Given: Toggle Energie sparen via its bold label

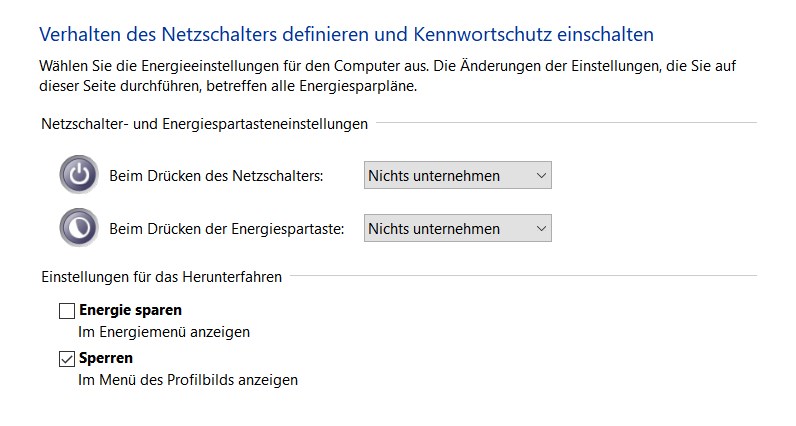Looking at the screenshot, I should [130, 310].
